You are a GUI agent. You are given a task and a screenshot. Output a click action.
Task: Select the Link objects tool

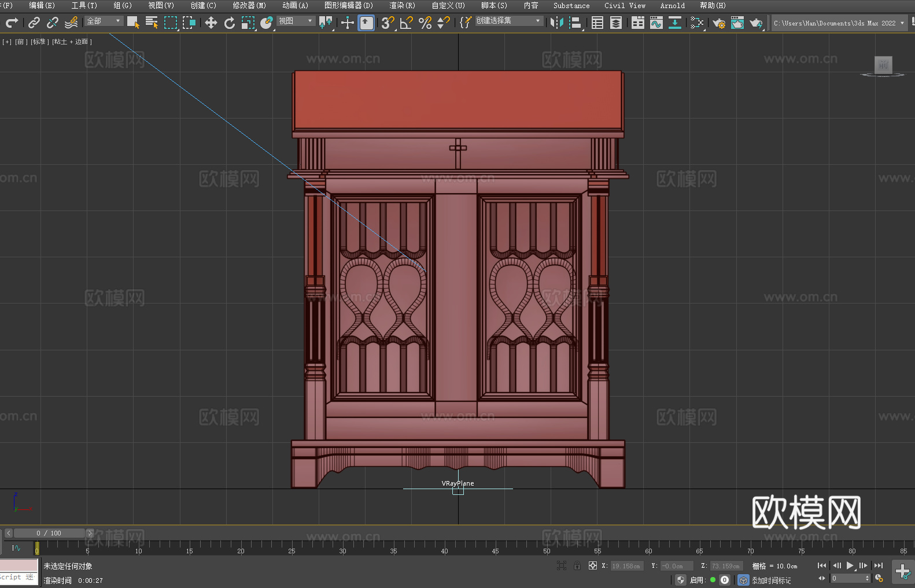(x=34, y=23)
